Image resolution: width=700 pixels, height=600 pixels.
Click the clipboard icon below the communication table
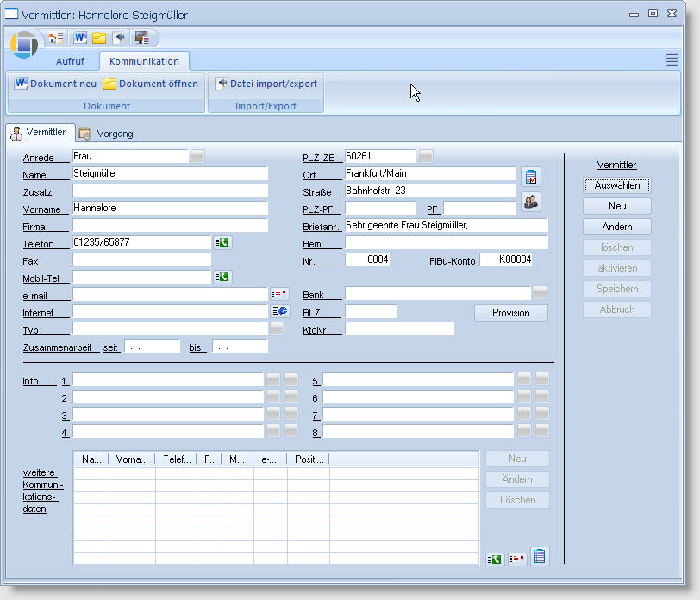pos(540,557)
